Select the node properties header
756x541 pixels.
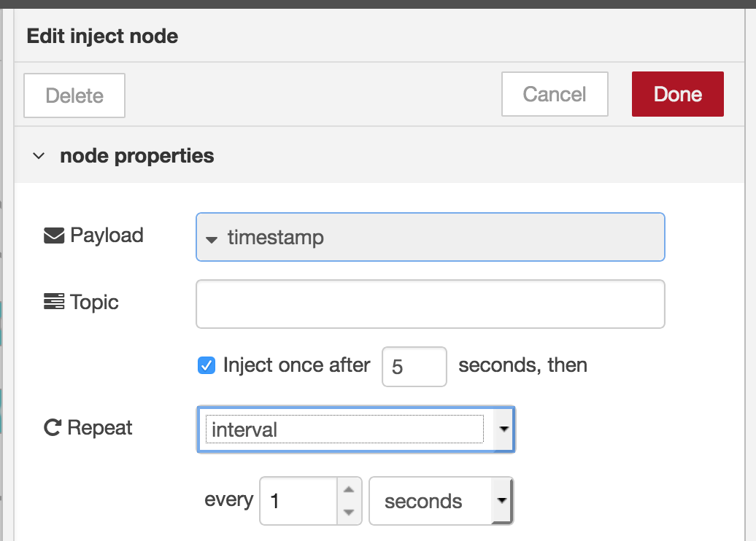136,155
